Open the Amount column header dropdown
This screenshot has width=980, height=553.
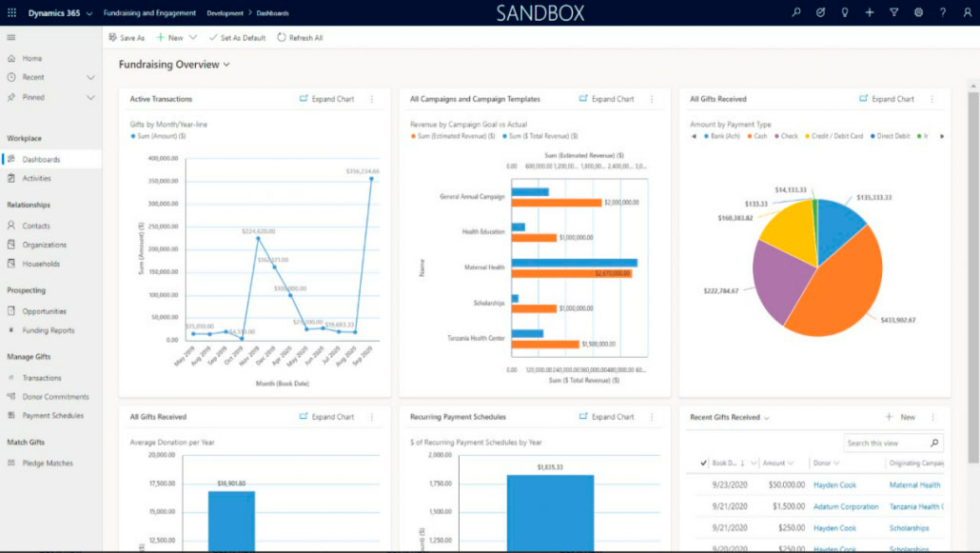pos(791,463)
